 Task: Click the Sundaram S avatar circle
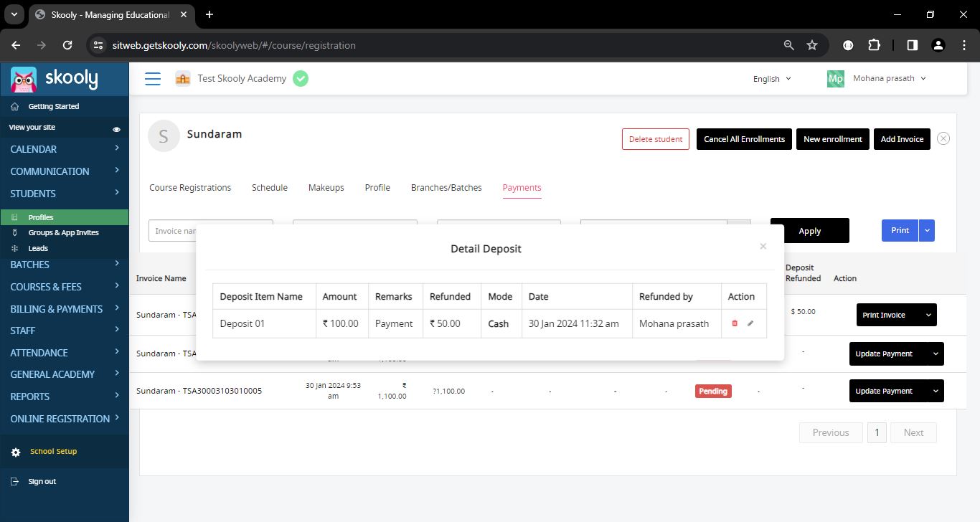(164, 136)
